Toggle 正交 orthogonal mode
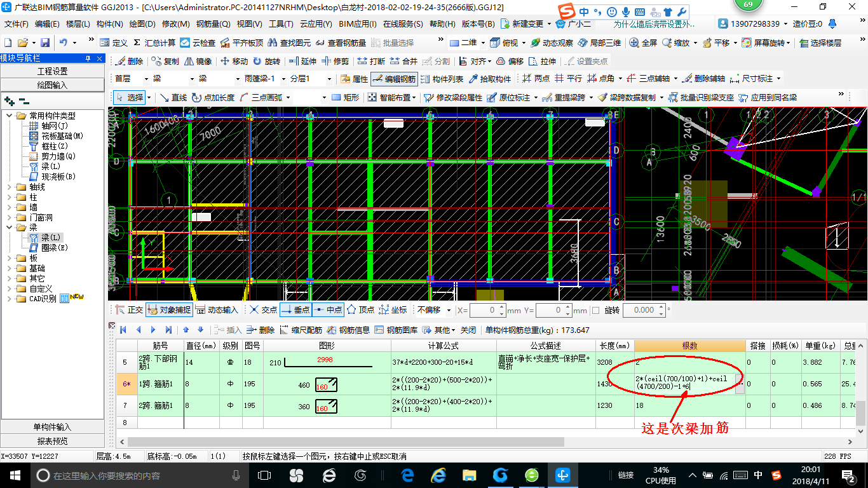Viewport: 868px width, 488px height. [129, 310]
